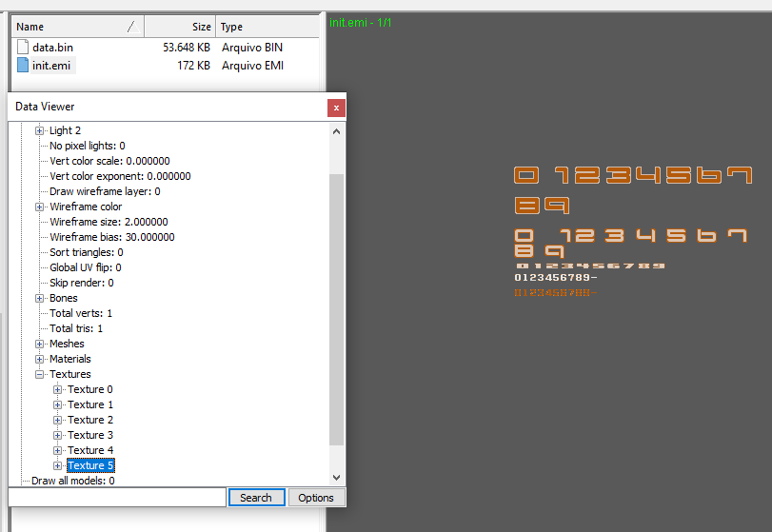Open the Options button
The width and height of the screenshot is (772, 532).
[x=316, y=498]
